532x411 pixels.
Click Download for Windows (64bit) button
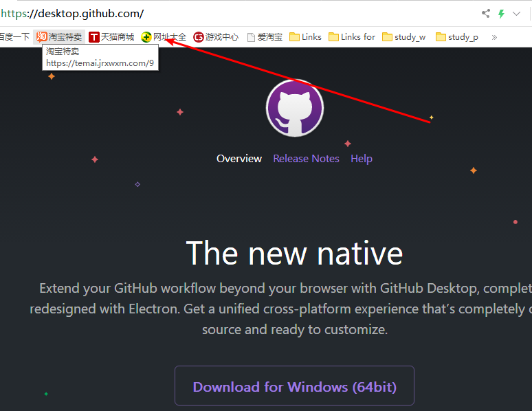click(294, 386)
